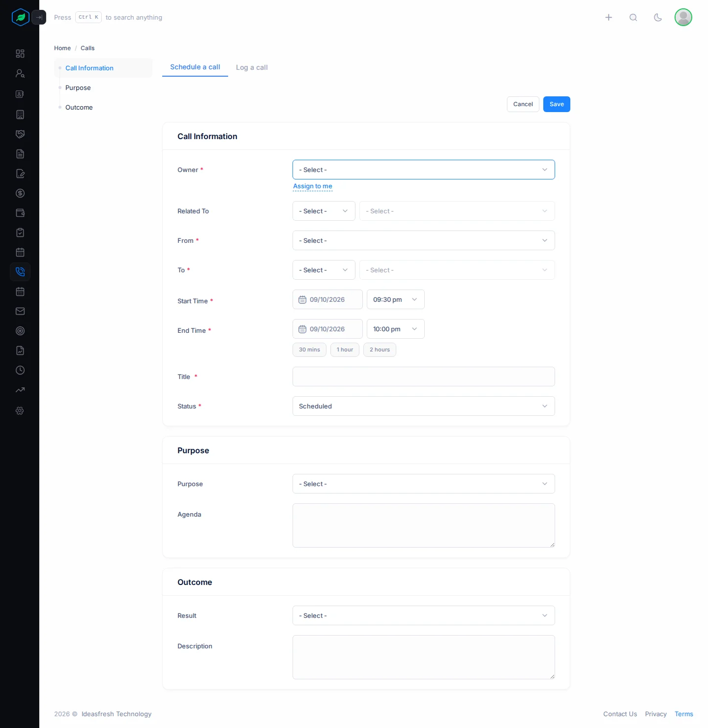708x728 pixels.
Task: Open the contacts card icon in sidebar
Action: point(20,94)
